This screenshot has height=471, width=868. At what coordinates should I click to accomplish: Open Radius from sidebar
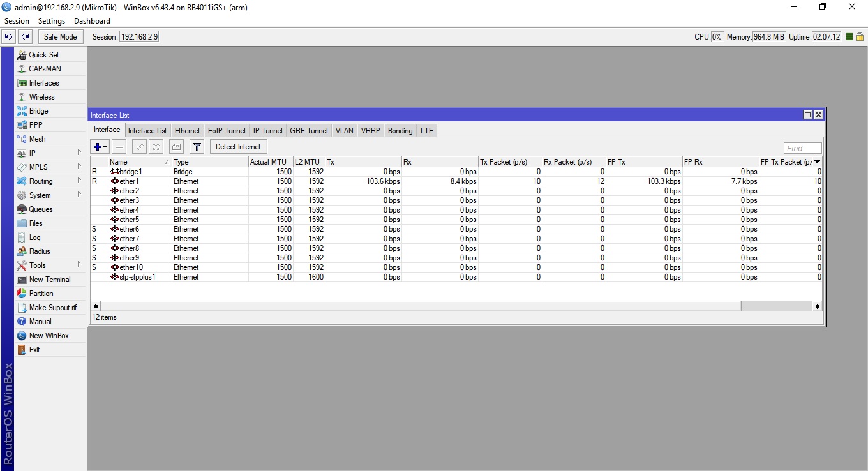click(x=50, y=251)
